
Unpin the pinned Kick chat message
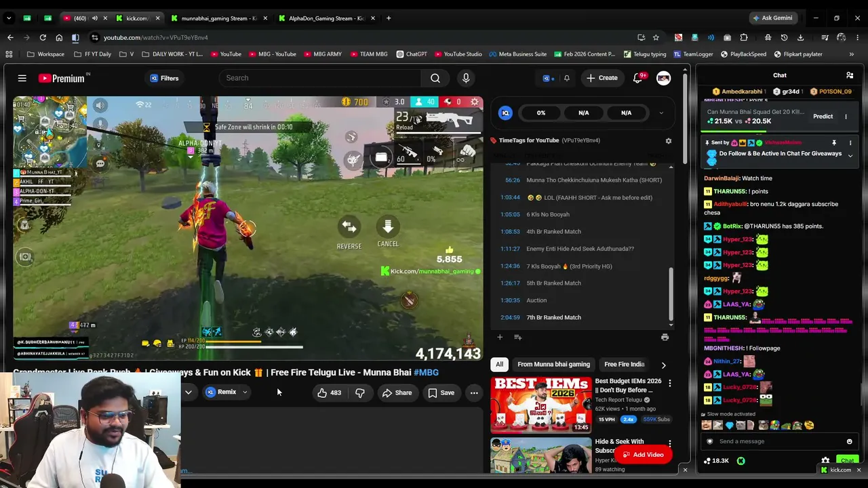point(834,143)
